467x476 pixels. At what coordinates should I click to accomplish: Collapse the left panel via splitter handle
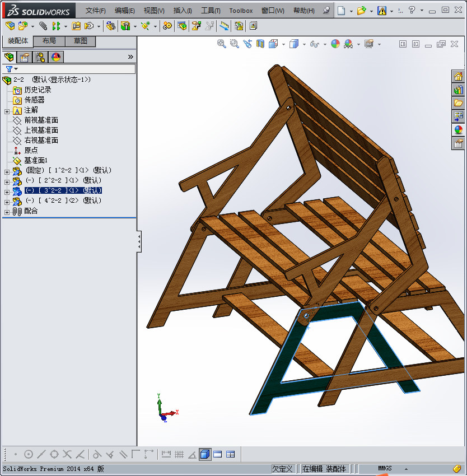(x=139, y=242)
